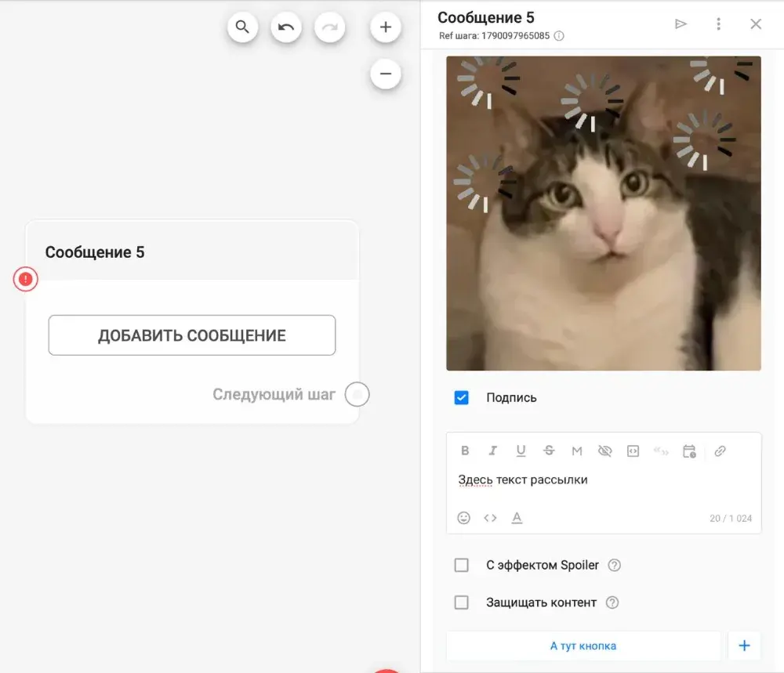Apply monospace M formatting
This screenshot has width=784, height=673.
(x=576, y=450)
